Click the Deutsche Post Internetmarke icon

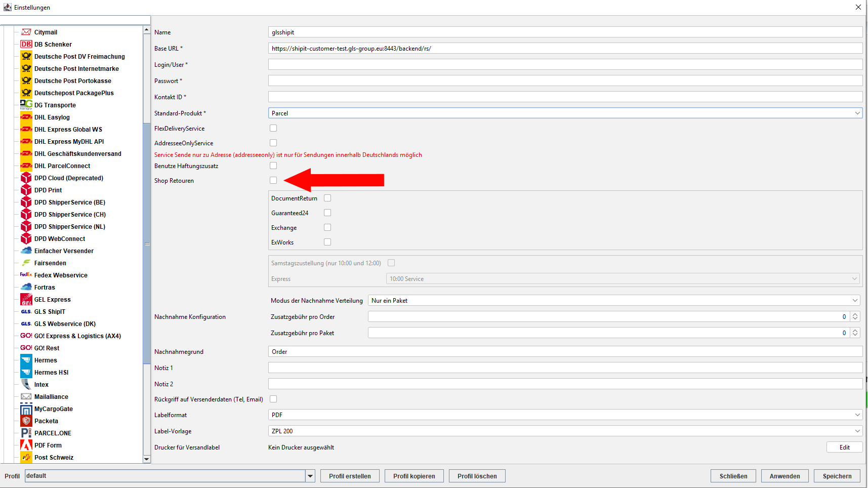(x=26, y=68)
